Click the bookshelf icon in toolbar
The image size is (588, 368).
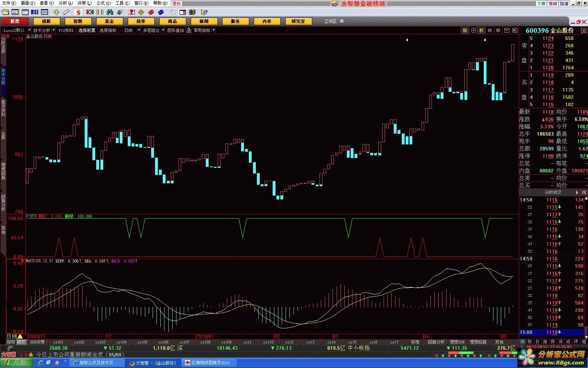click(x=192, y=12)
